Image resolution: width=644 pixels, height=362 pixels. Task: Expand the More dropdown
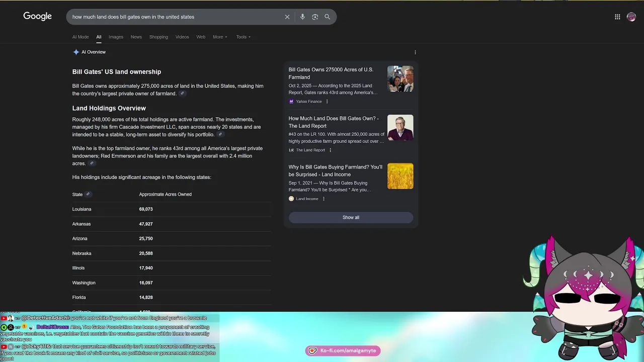click(x=220, y=37)
